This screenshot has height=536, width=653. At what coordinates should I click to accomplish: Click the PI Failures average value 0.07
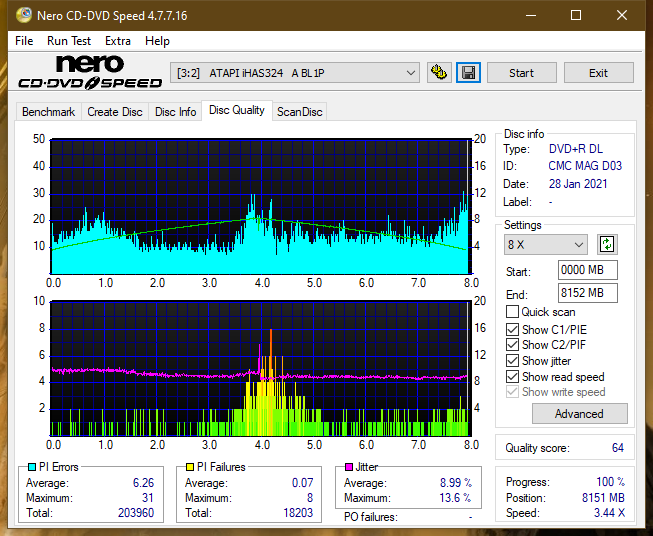point(302,483)
